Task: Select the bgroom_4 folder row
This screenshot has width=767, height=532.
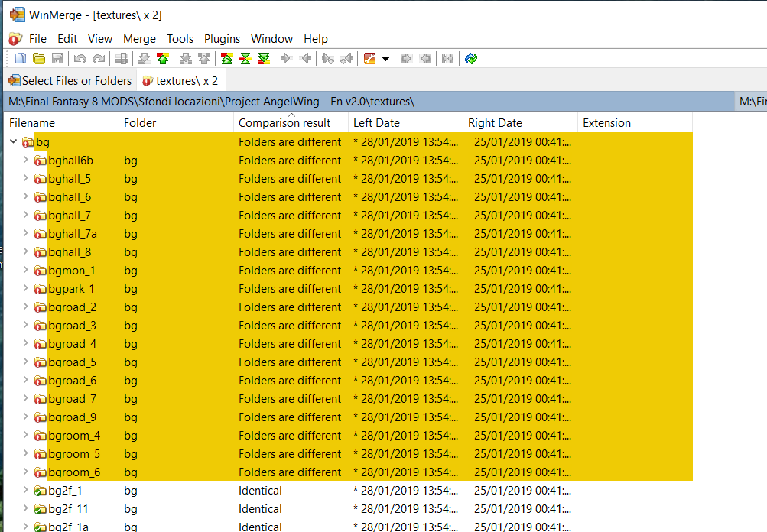Action: [348, 436]
